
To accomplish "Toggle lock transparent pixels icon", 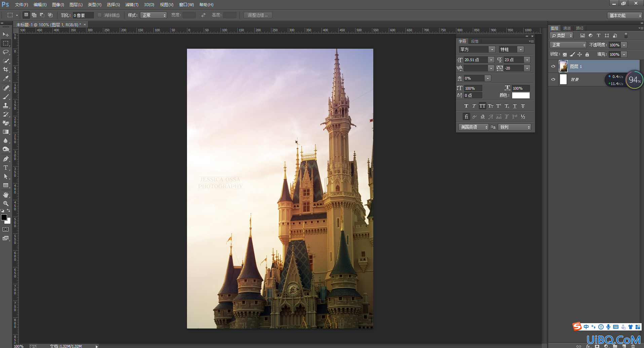I will [x=565, y=54].
